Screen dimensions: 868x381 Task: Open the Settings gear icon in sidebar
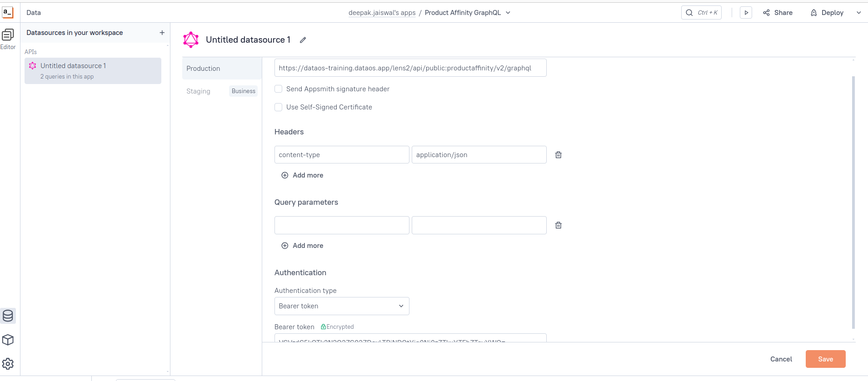[8, 364]
